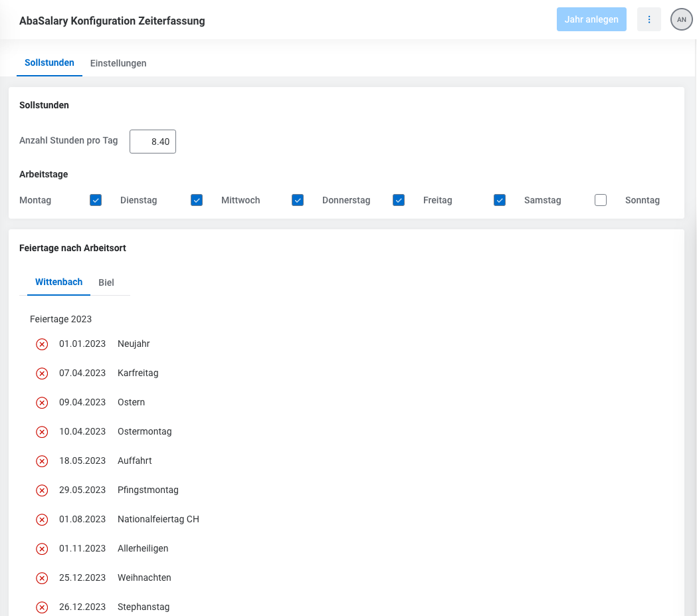The image size is (697, 616).
Task: Remove the Ostern holiday entry
Action: (x=42, y=403)
